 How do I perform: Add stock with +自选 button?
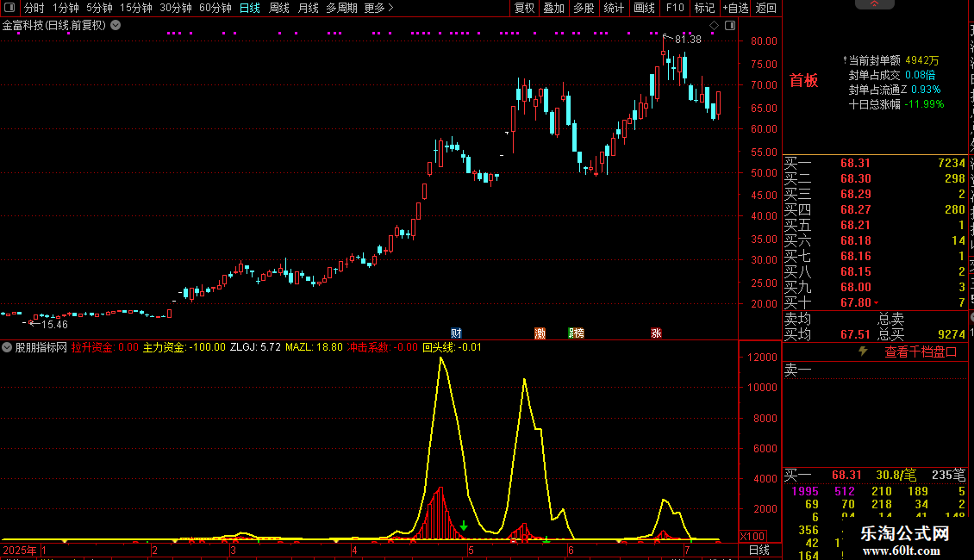[x=735, y=8]
